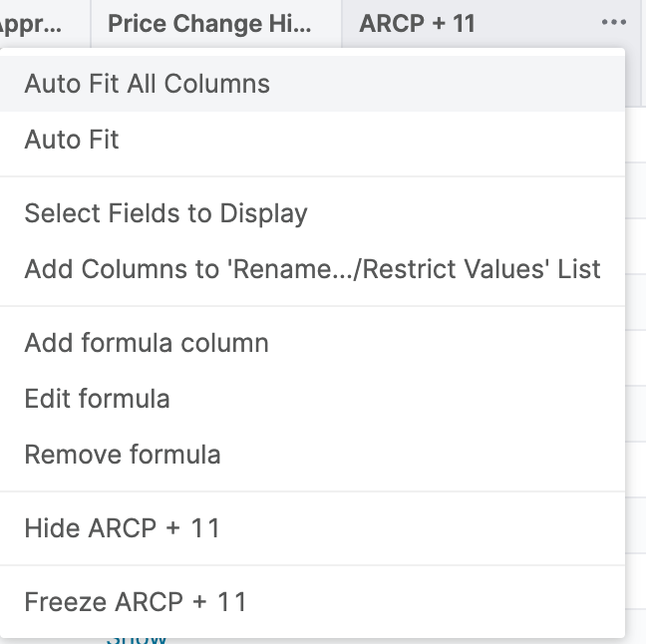Hide the ARCP + 11 column
Image resolution: width=646 pixels, height=644 pixels.
coord(122,528)
